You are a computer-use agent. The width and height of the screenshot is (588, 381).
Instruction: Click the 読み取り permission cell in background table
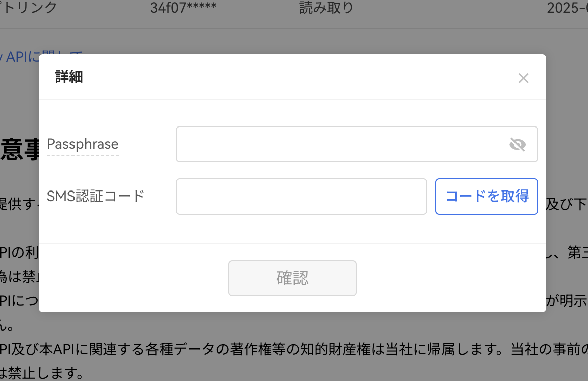point(326,8)
